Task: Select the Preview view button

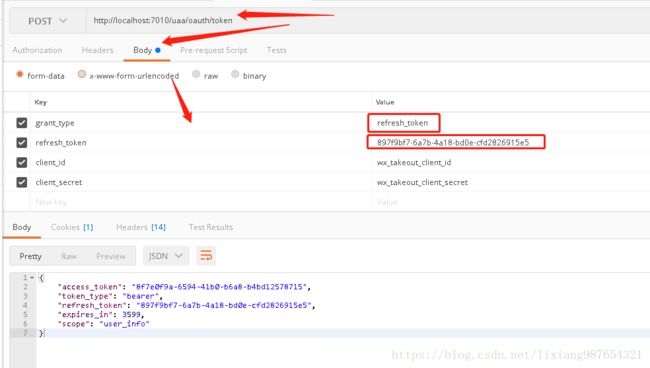Action: [x=111, y=256]
